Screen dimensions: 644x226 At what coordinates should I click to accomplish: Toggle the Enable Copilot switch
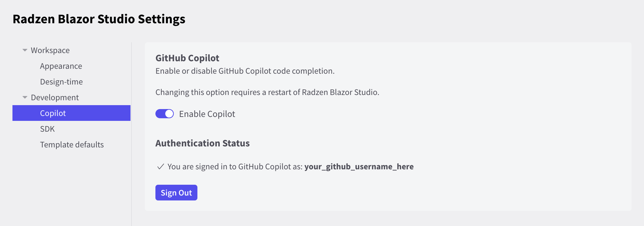pyautogui.click(x=165, y=114)
